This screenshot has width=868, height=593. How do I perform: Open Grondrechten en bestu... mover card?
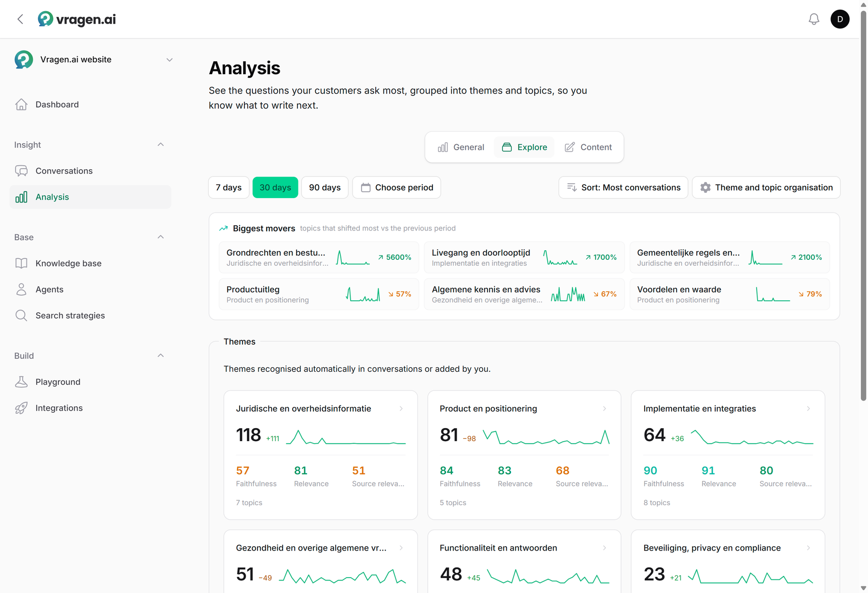(x=319, y=257)
